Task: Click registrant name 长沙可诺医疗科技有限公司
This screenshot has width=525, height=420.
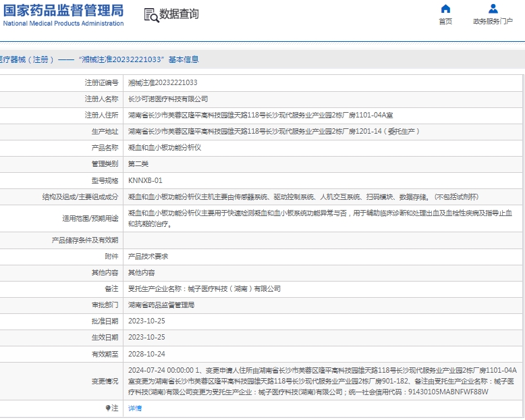Action: point(168,99)
